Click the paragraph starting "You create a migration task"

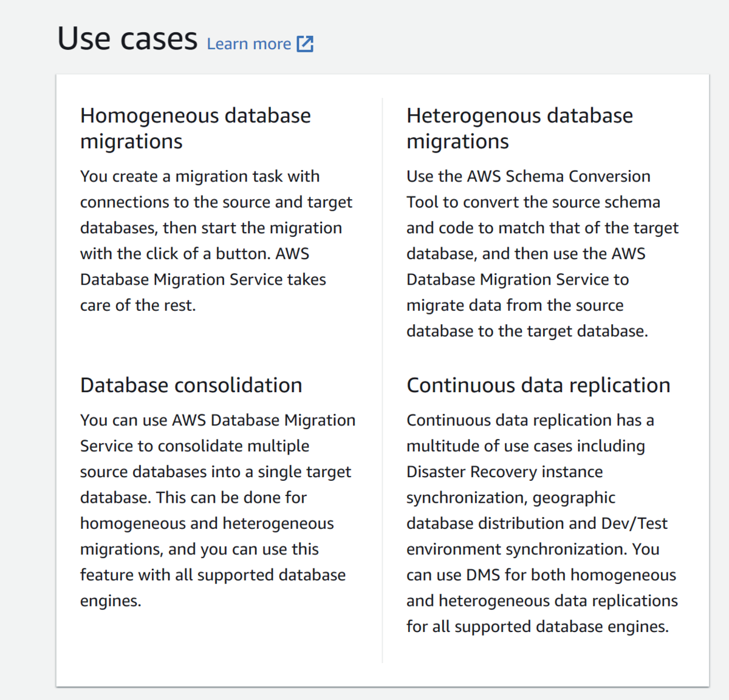216,240
